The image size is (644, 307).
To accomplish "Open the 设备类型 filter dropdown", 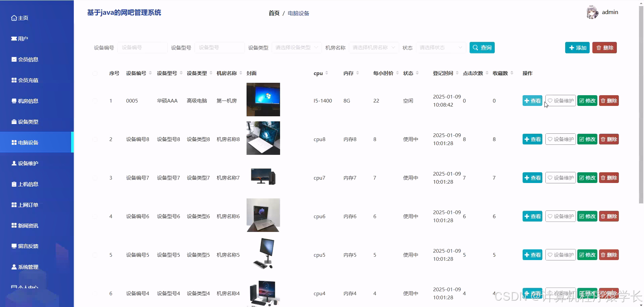I will point(297,48).
